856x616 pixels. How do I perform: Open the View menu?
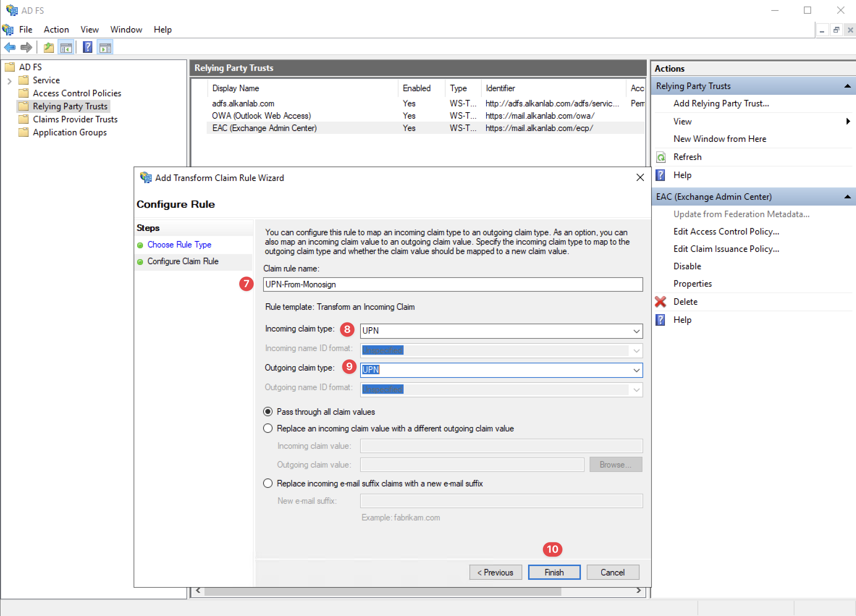click(89, 29)
